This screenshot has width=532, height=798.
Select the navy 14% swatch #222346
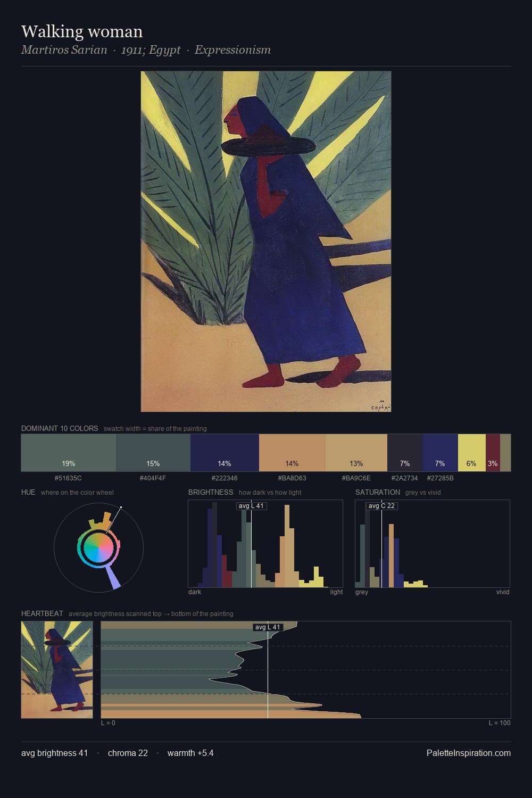pos(225,453)
